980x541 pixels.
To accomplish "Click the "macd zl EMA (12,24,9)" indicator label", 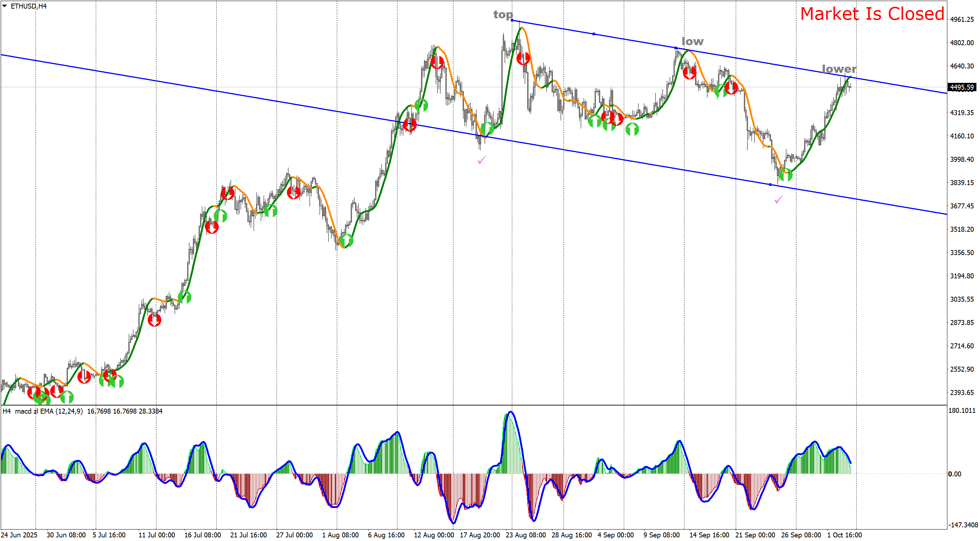I will tap(49, 411).
